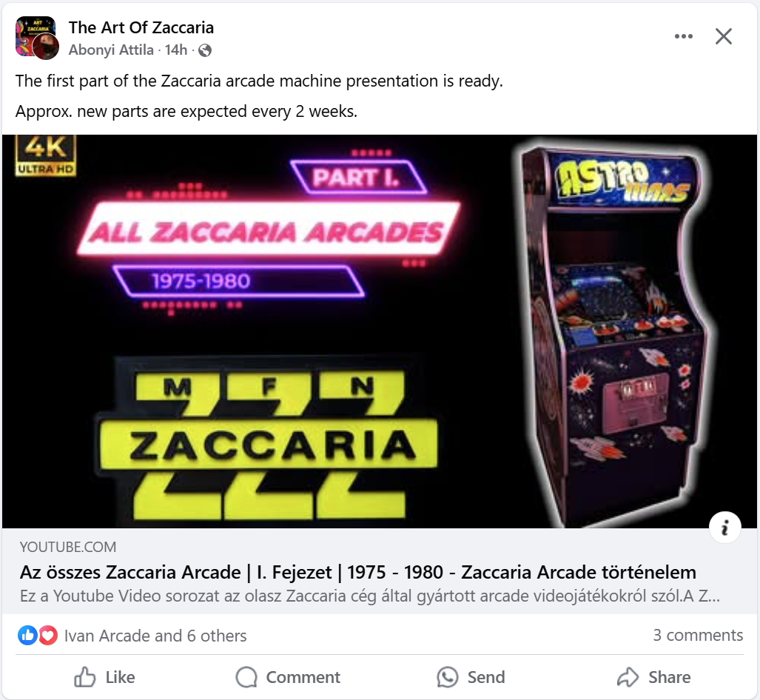
Task: Click the blue like reaction icon
Action: [x=27, y=635]
